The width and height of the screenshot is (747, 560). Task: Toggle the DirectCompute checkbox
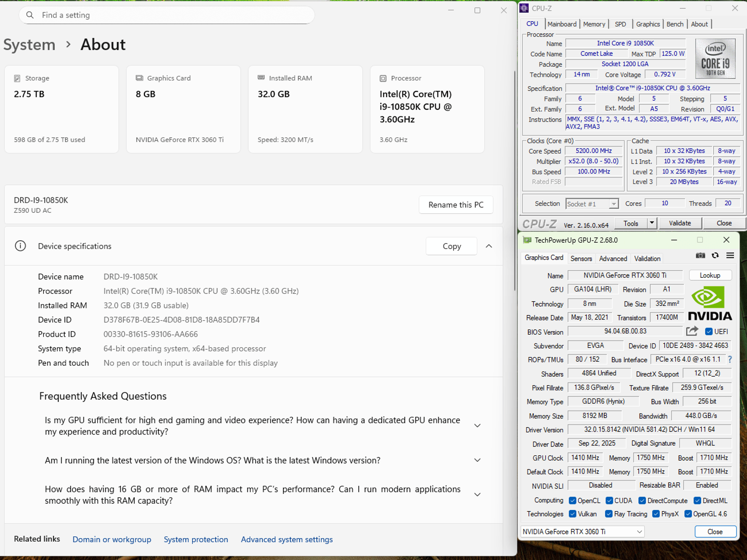[642, 501]
